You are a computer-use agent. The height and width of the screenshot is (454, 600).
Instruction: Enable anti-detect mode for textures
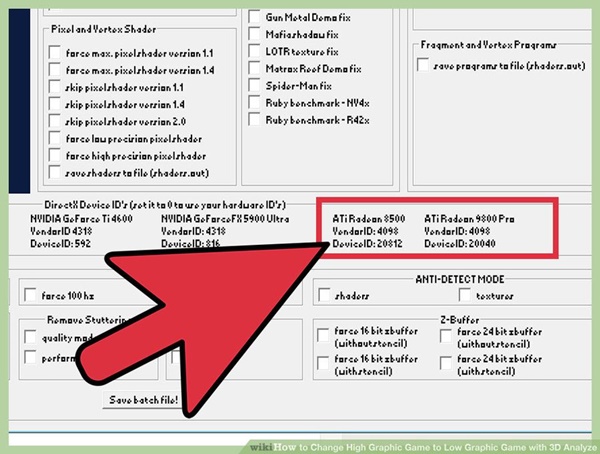click(465, 295)
